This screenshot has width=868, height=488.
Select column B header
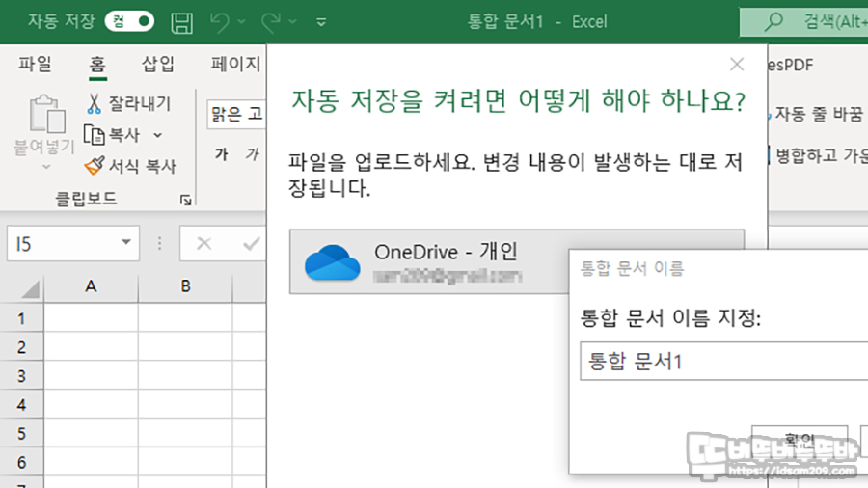(x=185, y=286)
